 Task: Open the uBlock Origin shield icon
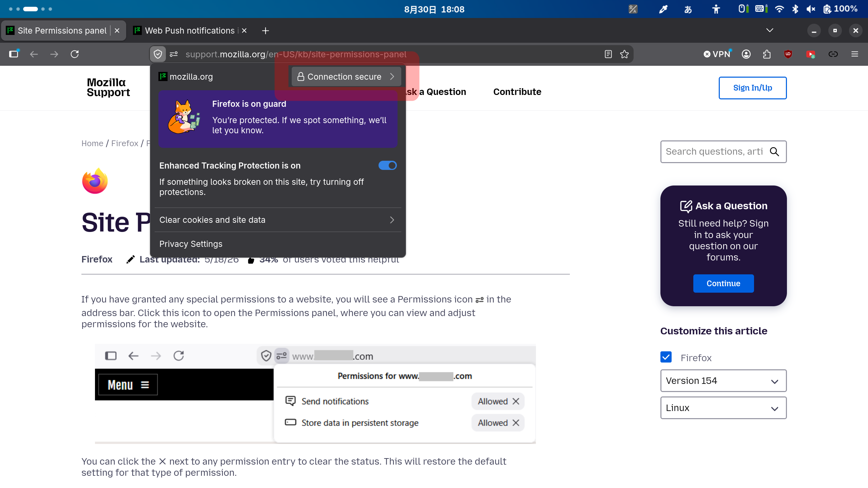pyautogui.click(x=788, y=54)
